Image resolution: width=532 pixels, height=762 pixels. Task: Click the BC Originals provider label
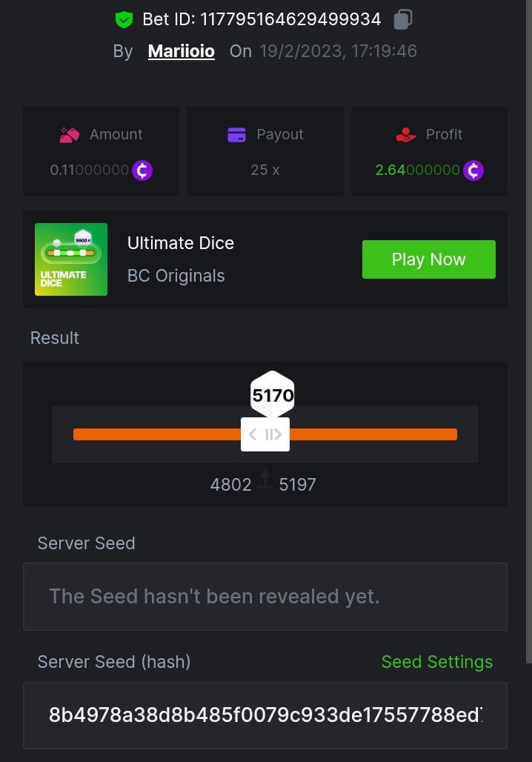(176, 276)
